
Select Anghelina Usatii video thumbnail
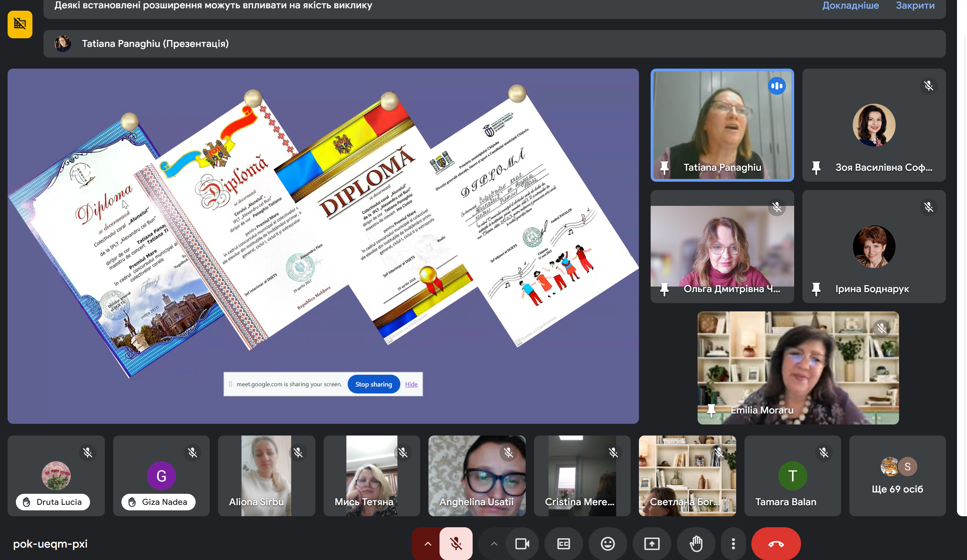(x=477, y=476)
